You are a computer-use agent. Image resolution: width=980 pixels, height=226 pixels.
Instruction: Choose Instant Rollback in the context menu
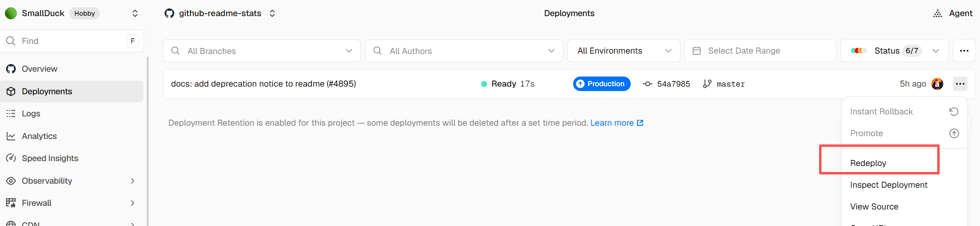(905, 112)
